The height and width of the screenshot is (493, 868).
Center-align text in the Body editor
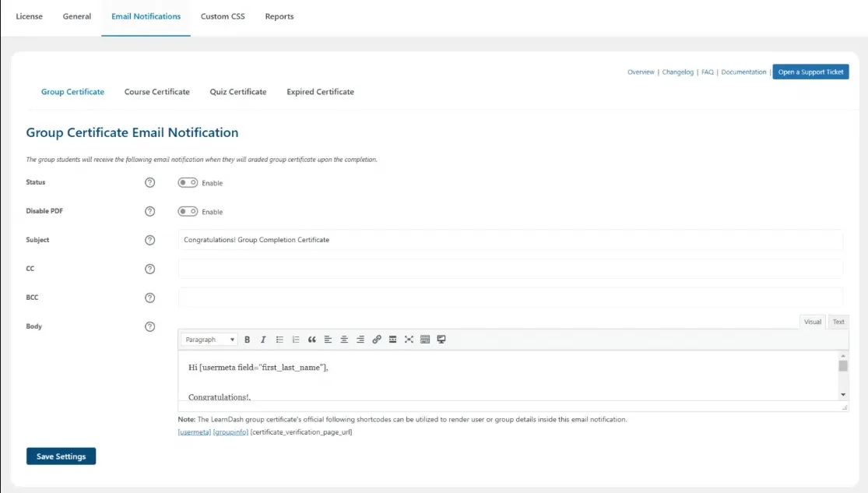click(344, 340)
